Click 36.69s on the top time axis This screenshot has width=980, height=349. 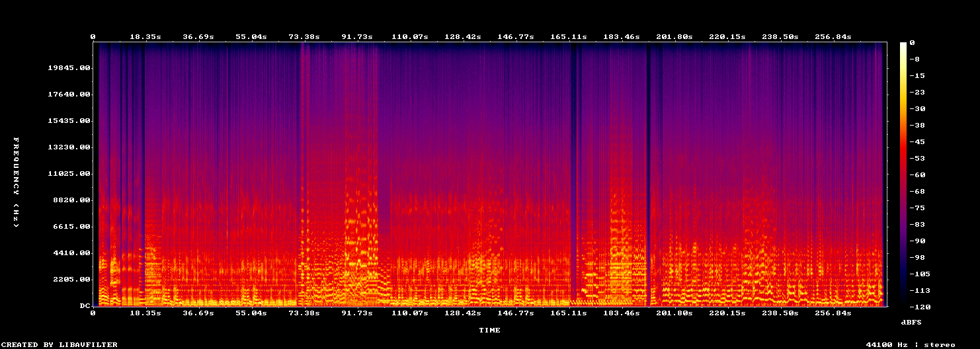click(x=198, y=37)
